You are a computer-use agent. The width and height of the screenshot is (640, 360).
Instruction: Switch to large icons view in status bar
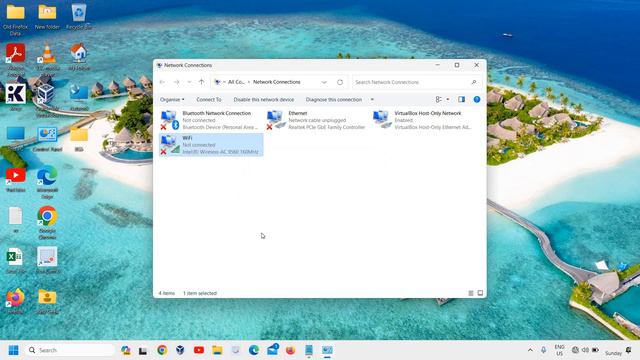[480, 293]
